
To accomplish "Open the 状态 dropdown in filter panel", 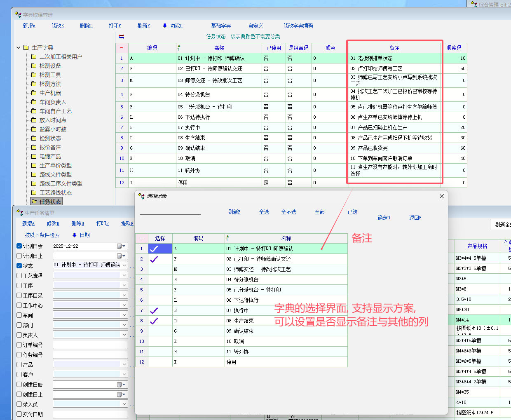I will (x=124, y=265).
